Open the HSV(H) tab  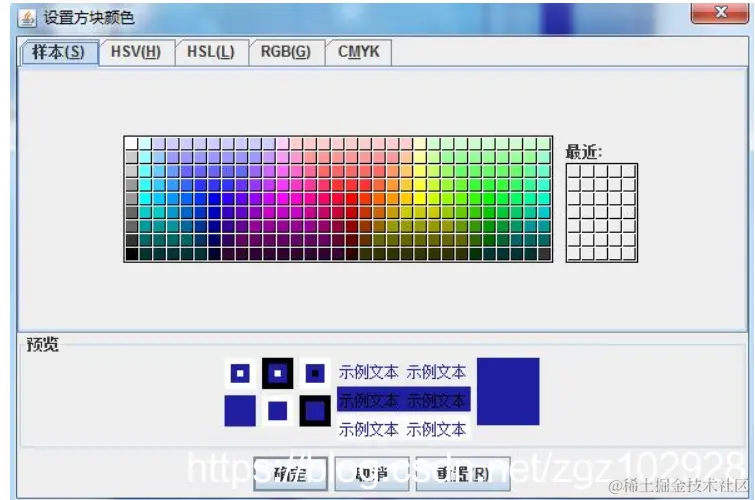[136, 52]
